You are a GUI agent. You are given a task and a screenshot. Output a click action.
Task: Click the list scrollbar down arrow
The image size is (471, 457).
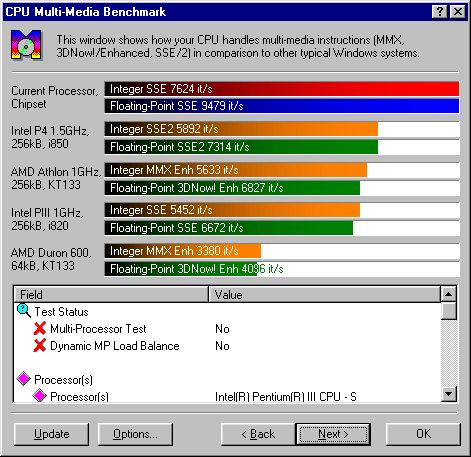(x=449, y=394)
